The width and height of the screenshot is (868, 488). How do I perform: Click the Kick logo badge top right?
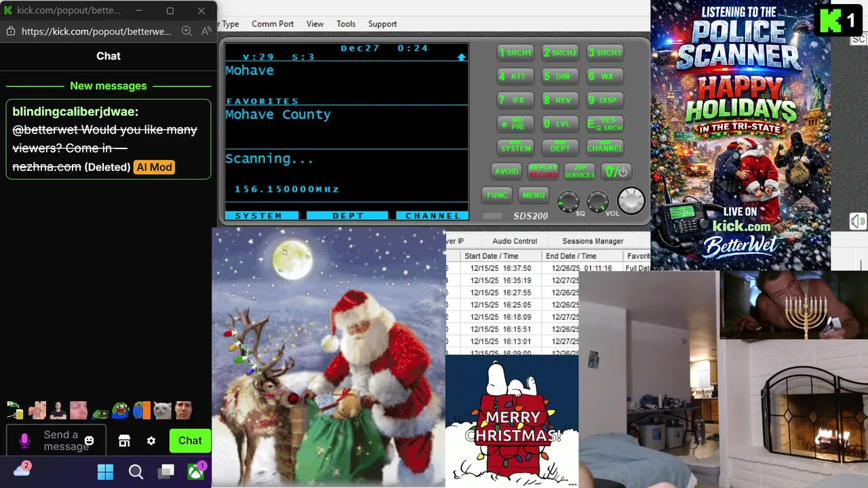[840, 21]
